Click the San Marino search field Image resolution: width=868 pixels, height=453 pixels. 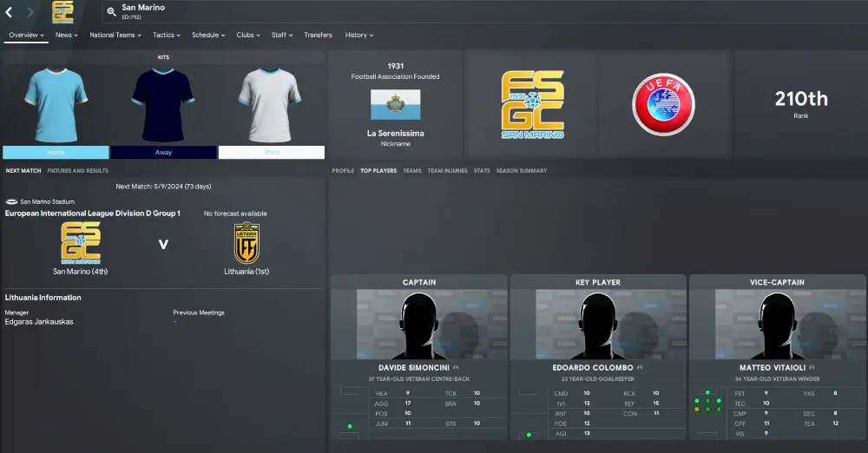click(x=487, y=11)
